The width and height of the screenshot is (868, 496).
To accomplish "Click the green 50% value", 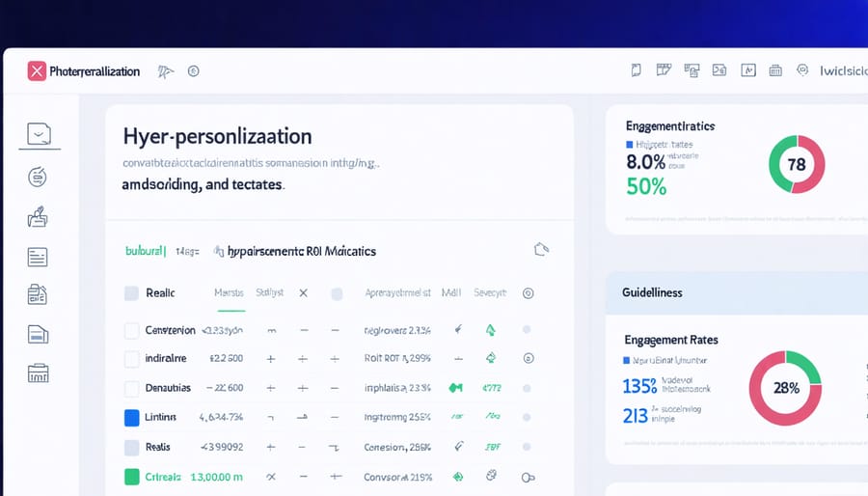I will click(646, 186).
